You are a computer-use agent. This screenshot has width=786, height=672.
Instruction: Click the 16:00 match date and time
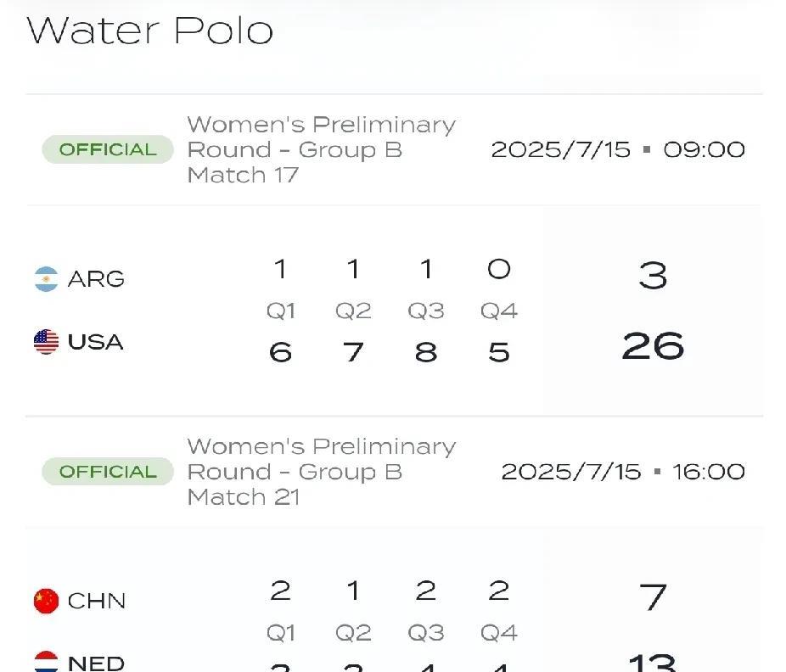tap(622, 472)
